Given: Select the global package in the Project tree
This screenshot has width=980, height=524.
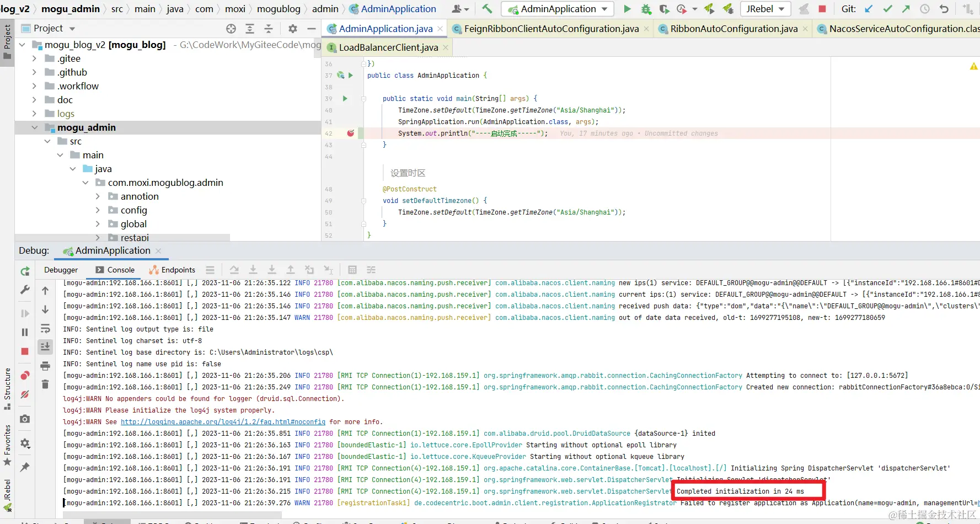Looking at the screenshot, I should [133, 224].
